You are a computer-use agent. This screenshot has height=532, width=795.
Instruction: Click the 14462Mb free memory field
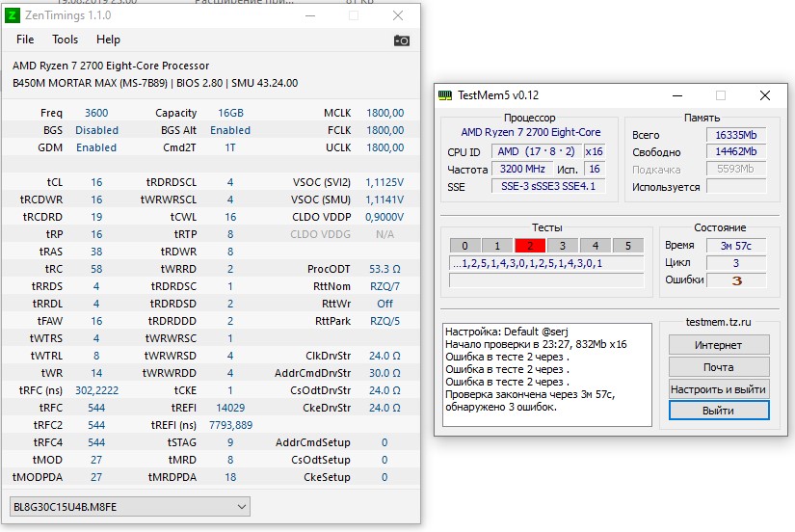[735, 151]
